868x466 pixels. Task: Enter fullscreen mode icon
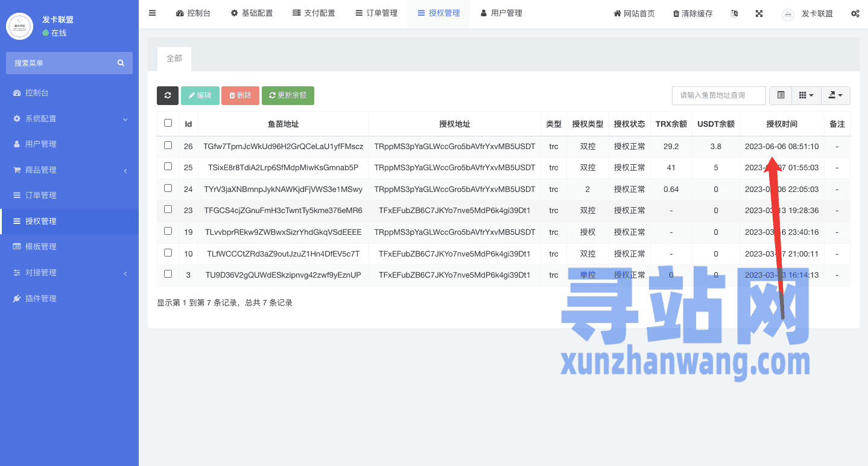pos(759,13)
